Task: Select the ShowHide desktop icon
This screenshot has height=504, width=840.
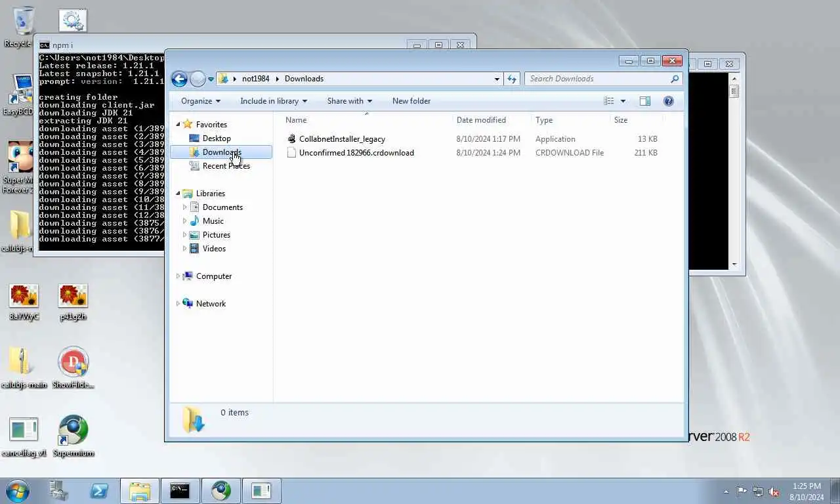Action: pos(73,367)
